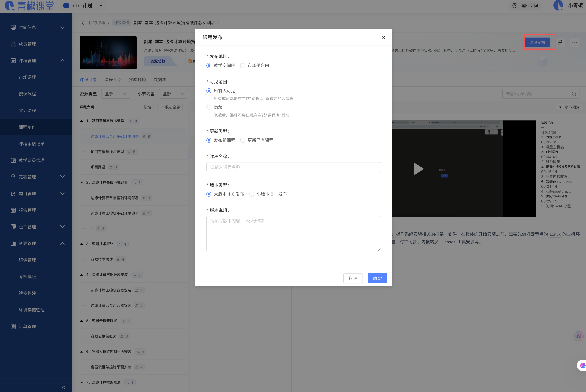Confirm publishing with the 确定 button
Screen dimensions: 586x392
pos(377,278)
